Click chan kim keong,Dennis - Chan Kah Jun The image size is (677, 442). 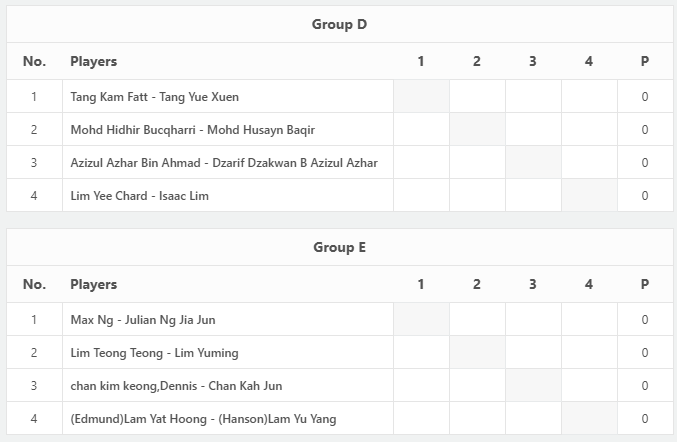[176, 386]
